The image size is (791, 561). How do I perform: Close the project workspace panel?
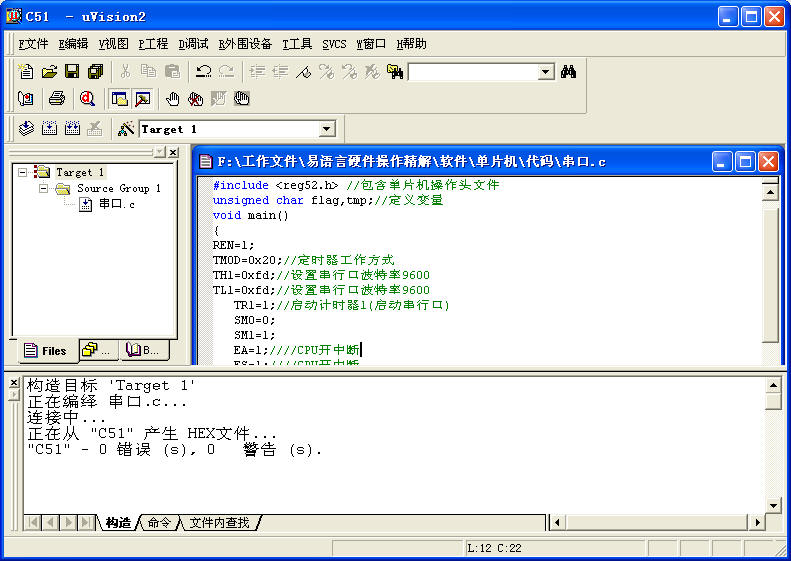click(172, 152)
